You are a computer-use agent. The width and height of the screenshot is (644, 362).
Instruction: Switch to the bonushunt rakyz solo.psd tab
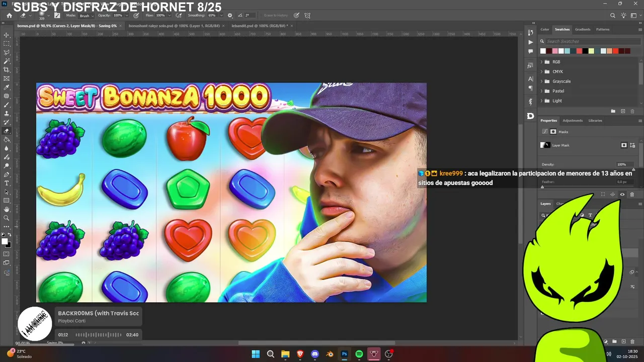174,26
